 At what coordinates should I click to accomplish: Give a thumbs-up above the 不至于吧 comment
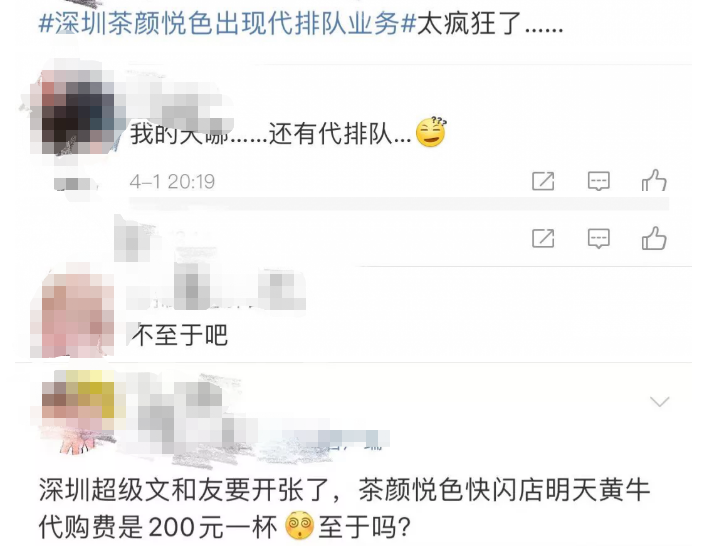654,238
